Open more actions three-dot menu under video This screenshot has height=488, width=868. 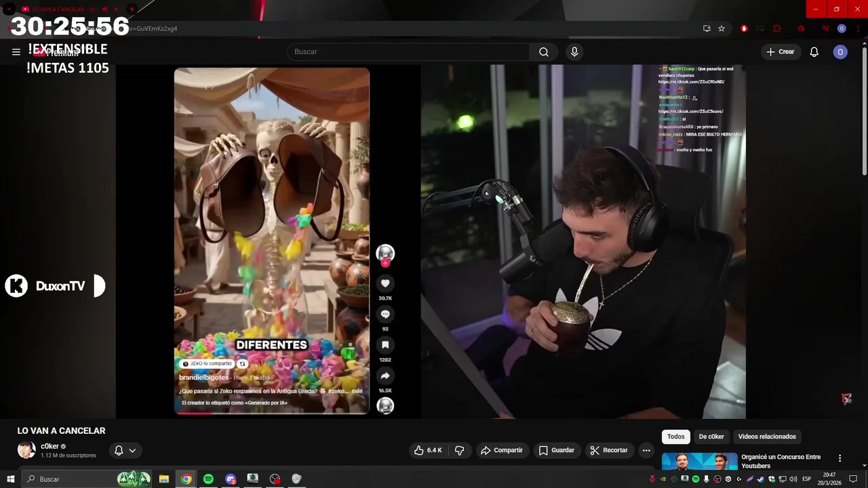[646, 450]
